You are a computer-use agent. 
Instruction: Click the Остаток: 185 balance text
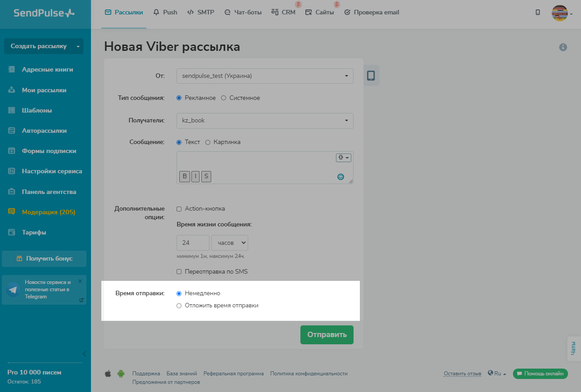pos(24,382)
